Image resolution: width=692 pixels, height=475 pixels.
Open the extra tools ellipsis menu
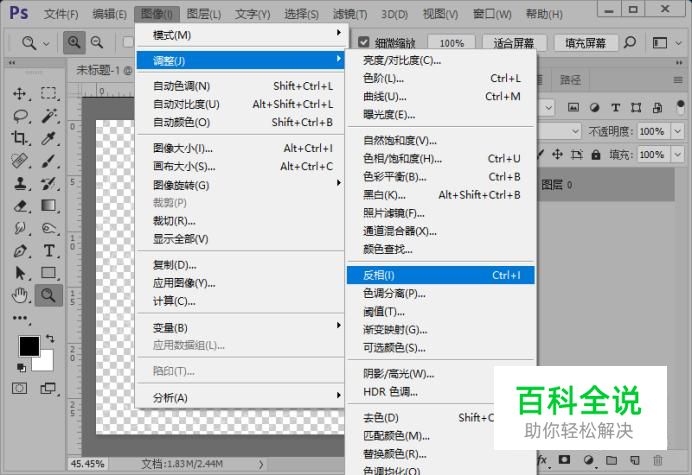[x=20, y=318]
